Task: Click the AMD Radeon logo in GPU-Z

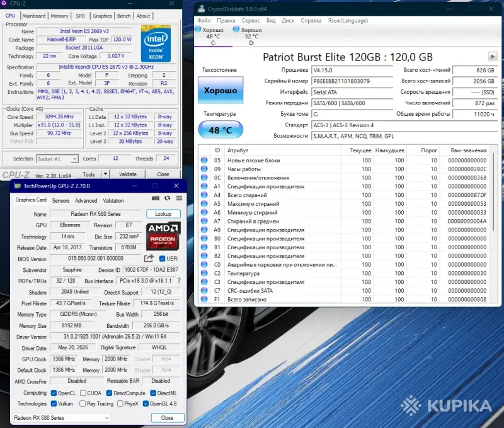Action: pos(163,236)
